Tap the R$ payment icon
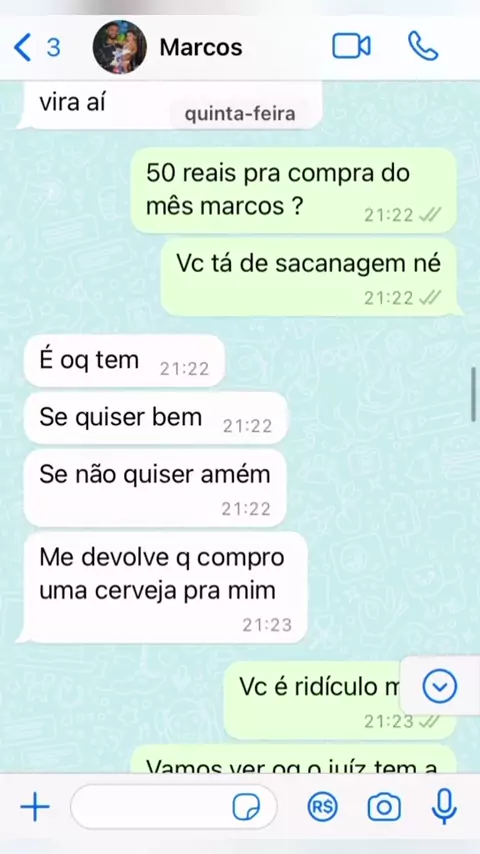Image resolution: width=480 pixels, height=854 pixels. pyautogui.click(x=323, y=807)
